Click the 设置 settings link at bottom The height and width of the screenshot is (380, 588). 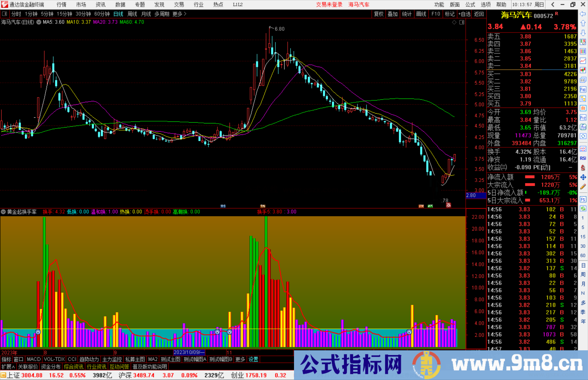[253, 359]
